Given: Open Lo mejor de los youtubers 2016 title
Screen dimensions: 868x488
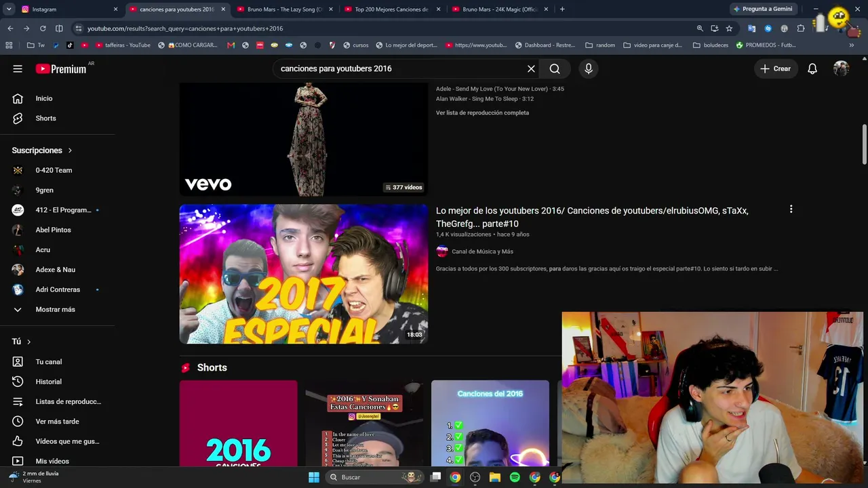Looking at the screenshot, I should (x=592, y=217).
